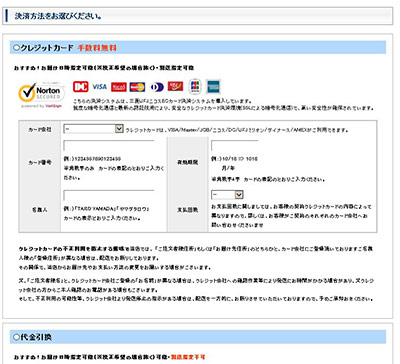Click the UFJ card logo

click(x=175, y=87)
